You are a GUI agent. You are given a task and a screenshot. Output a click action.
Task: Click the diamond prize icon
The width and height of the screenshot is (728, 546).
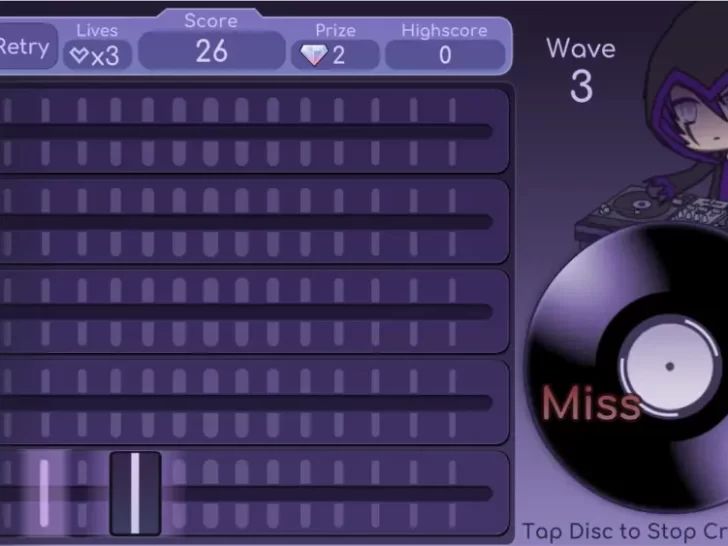[x=314, y=55]
